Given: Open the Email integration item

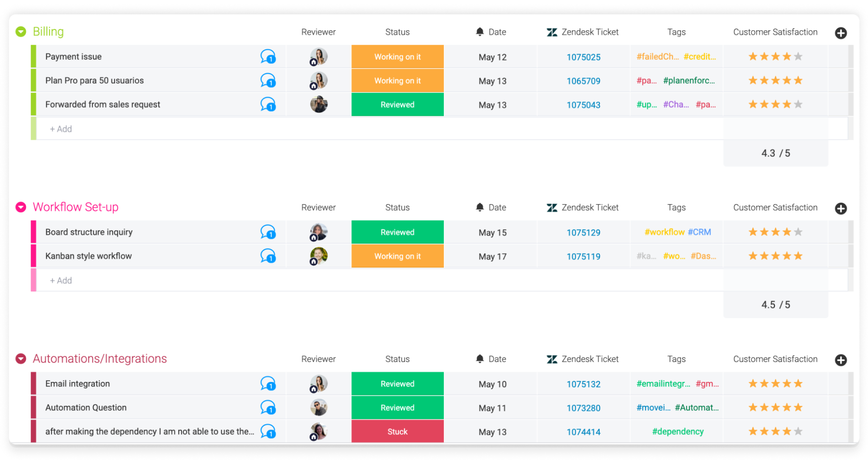Looking at the screenshot, I should point(77,384).
